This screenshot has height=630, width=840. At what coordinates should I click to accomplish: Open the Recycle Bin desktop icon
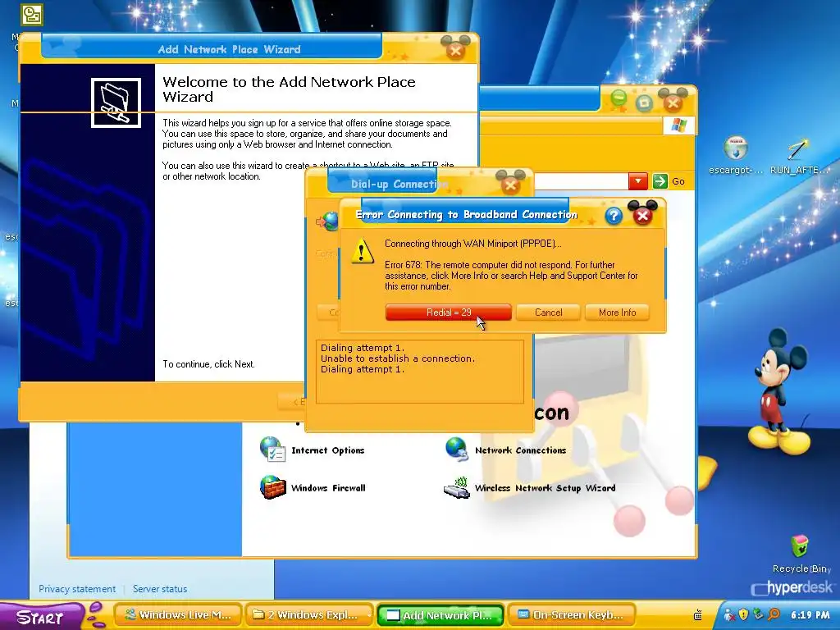801,554
